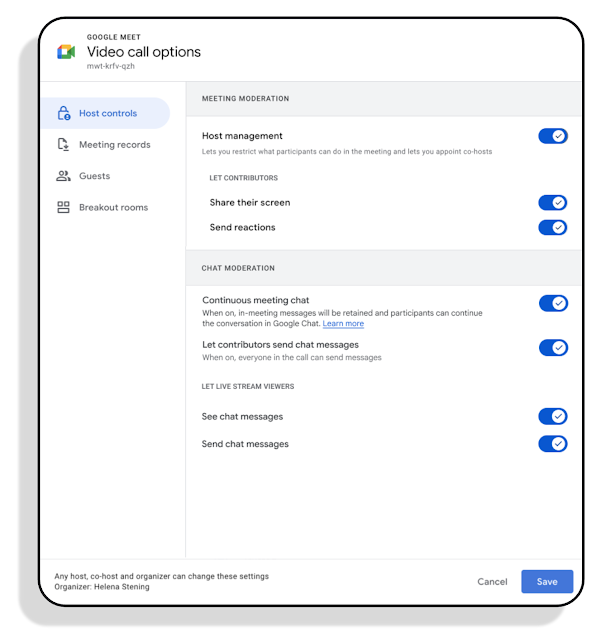Viewport: 606px width, 639px height.
Task: Click the Video call options title
Action: point(143,52)
